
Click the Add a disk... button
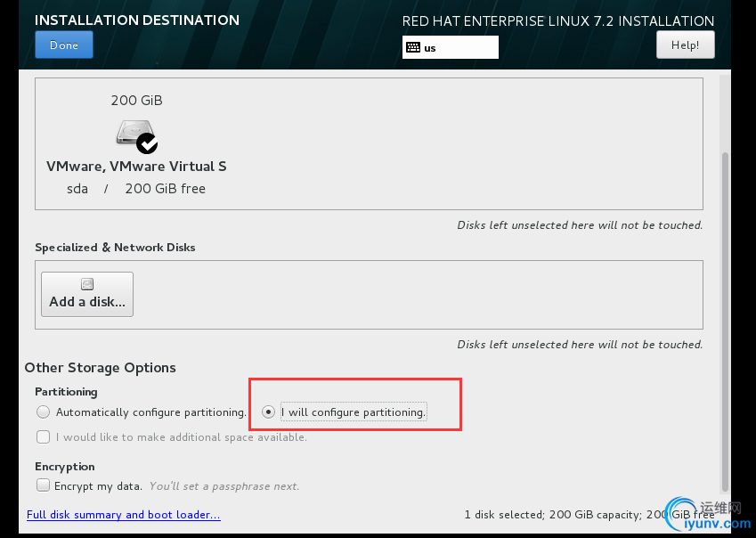(87, 294)
